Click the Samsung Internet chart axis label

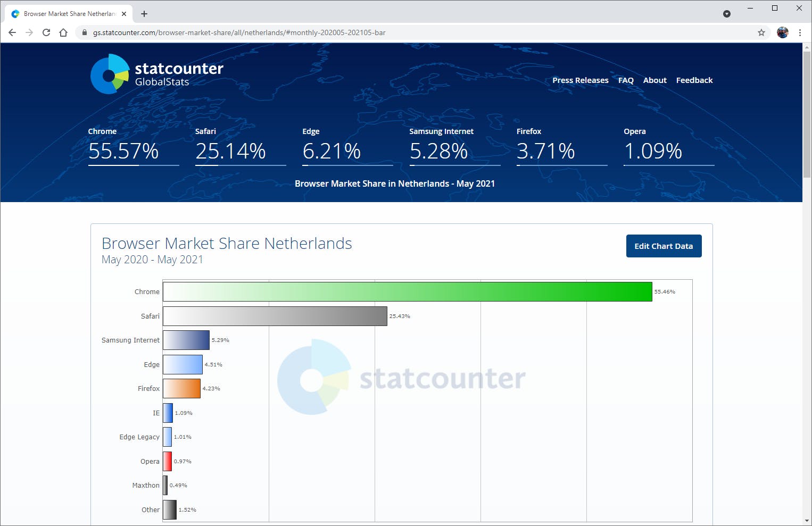click(130, 340)
